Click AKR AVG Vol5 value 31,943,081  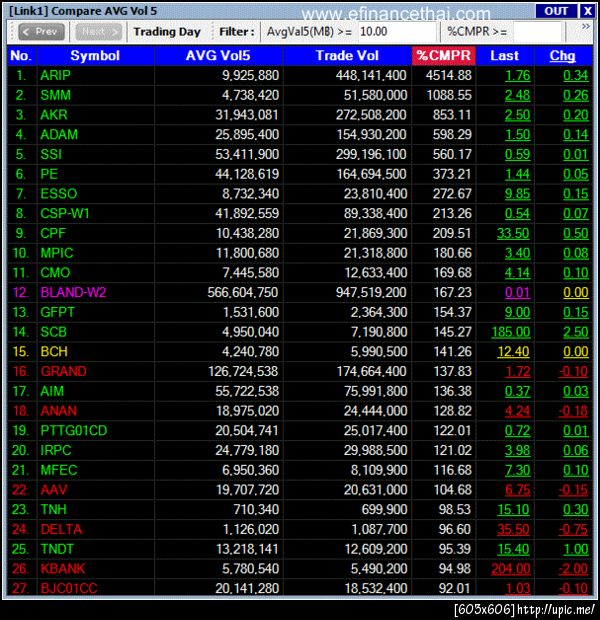pos(247,115)
